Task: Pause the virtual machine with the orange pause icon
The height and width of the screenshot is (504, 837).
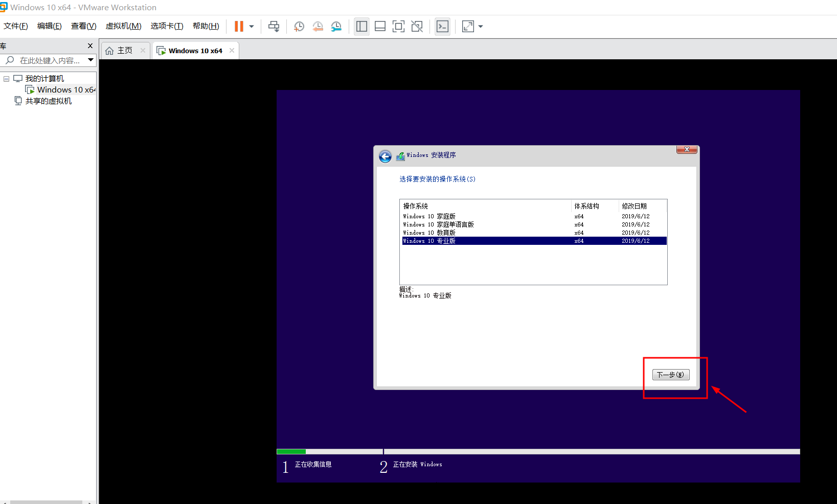Action: 239,27
